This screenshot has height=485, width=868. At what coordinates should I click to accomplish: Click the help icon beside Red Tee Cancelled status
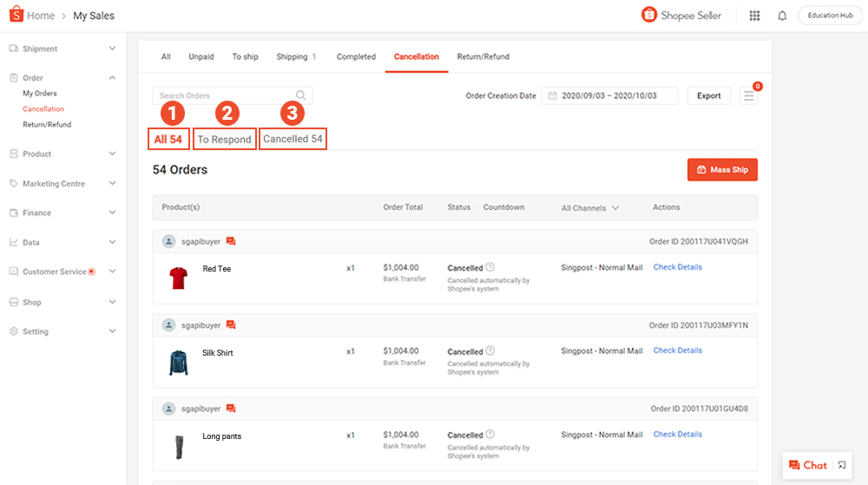(x=490, y=267)
